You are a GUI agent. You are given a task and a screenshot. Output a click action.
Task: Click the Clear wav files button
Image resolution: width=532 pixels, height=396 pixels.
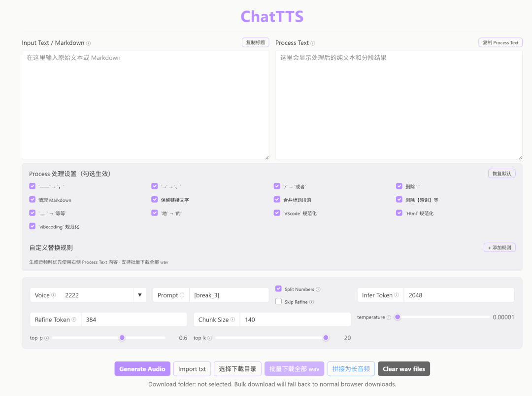(404, 369)
